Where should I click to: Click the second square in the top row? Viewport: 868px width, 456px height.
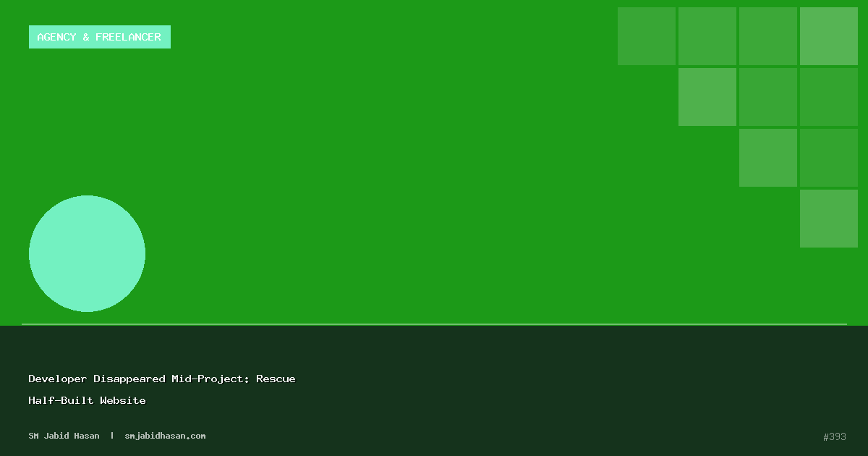[x=707, y=36]
